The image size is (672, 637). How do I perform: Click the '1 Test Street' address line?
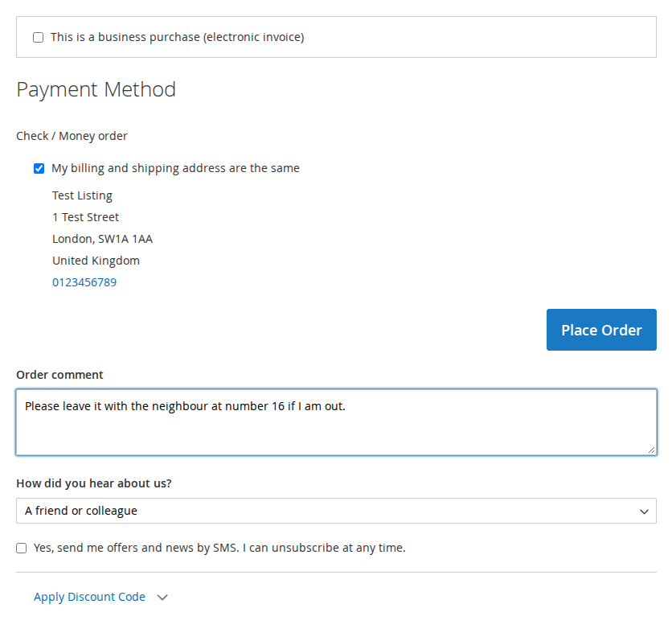86,217
